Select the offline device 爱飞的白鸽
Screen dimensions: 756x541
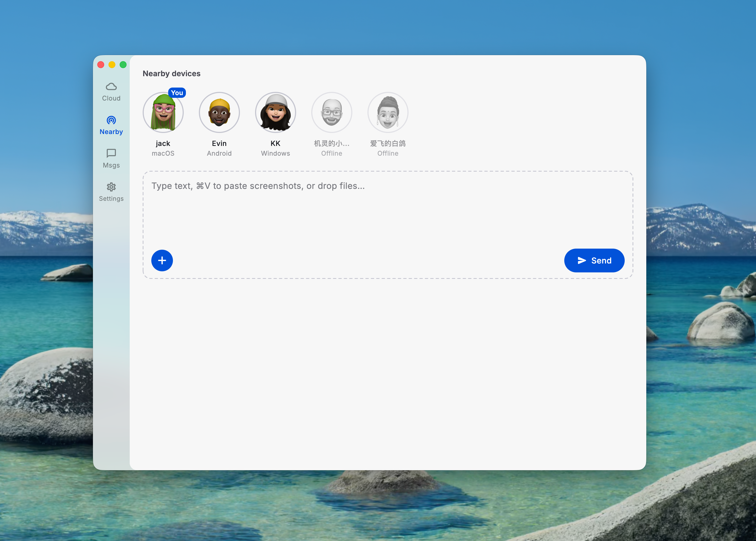[x=388, y=112]
